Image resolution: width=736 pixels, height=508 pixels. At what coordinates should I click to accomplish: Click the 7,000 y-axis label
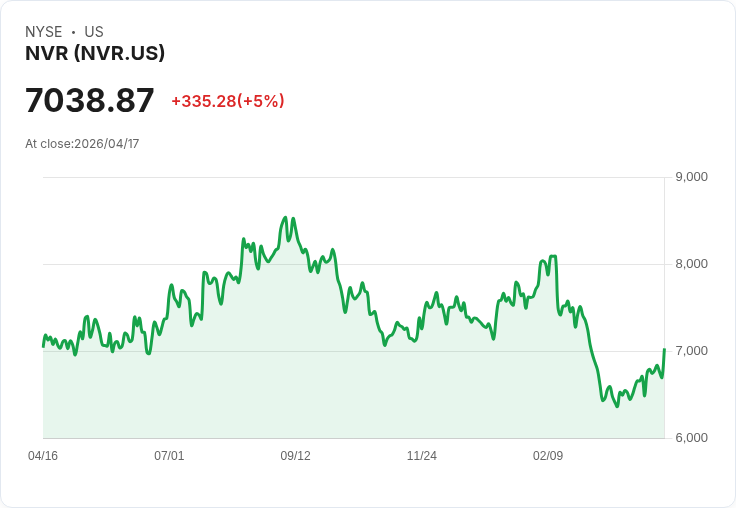(691, 351)
